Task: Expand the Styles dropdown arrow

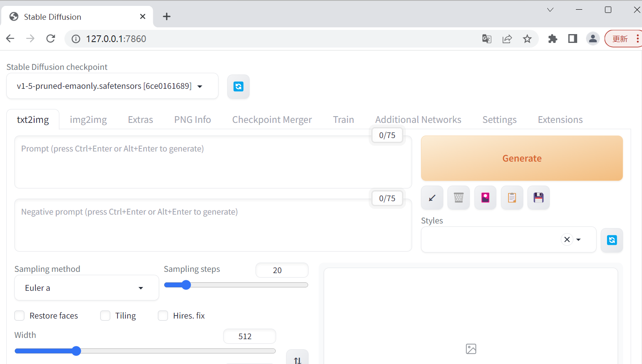Action: pyautogui.click(x=579, y=239)
